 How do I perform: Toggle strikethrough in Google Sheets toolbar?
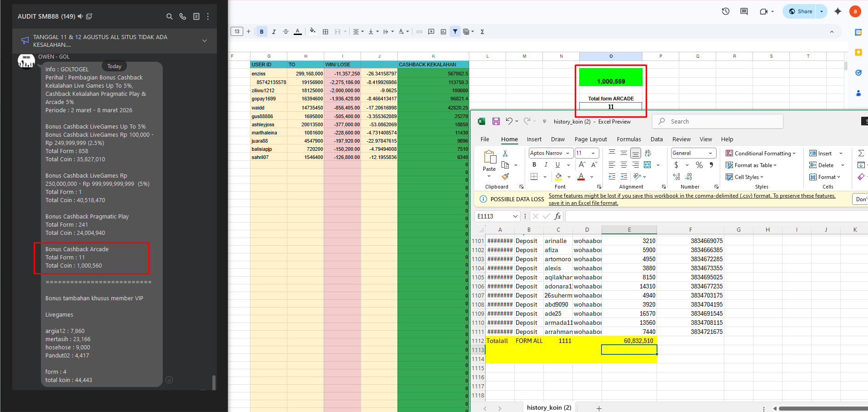(286, 32)
